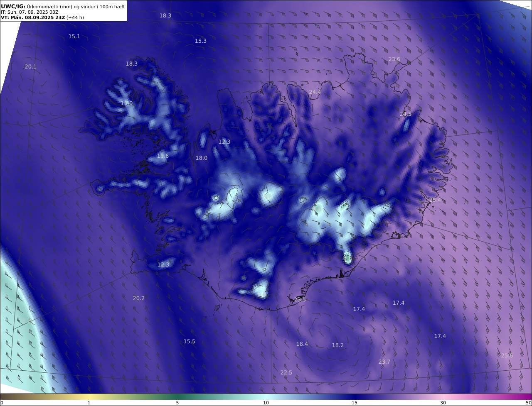Image resolution: width=532 pixels, height=406 pixels.
Task: Click the colorbar tick label 30
Action: pyautogui.click(x=443, y=403)
